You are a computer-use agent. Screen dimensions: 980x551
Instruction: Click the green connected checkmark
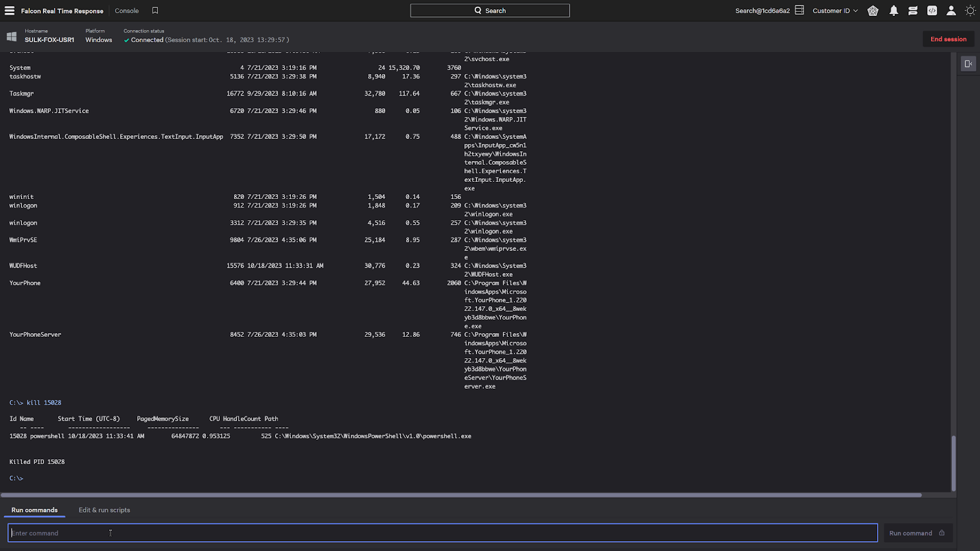(126, 40)
